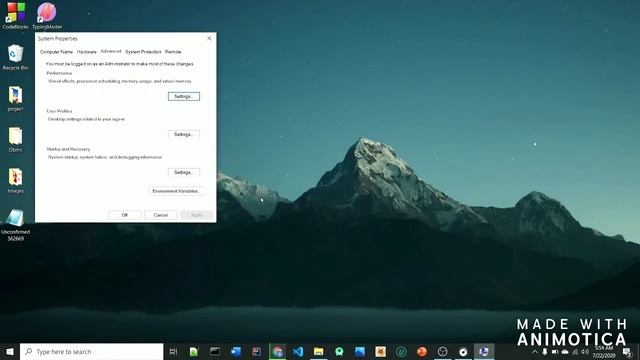Open the PowerPoint taskbar icon

point(422,351)
